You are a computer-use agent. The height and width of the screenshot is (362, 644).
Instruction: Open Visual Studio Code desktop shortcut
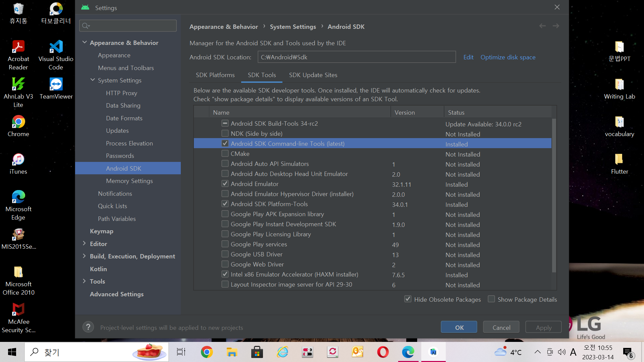[56, 55]
